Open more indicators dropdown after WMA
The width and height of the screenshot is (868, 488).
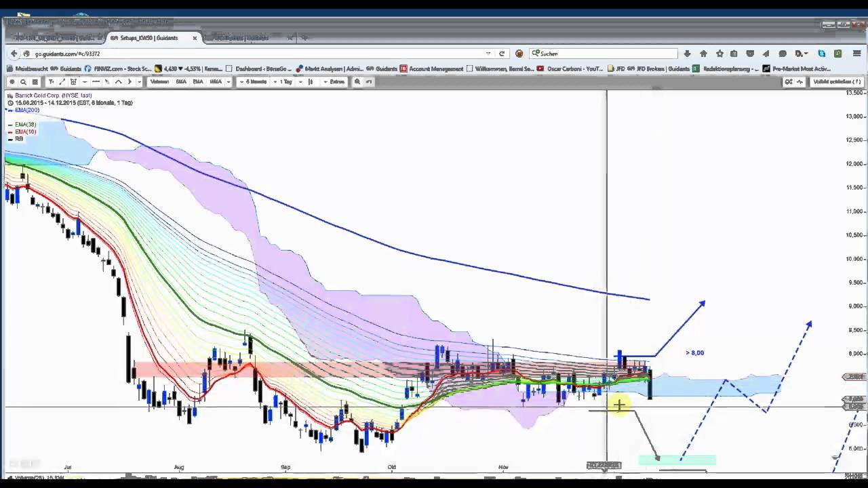229,81
